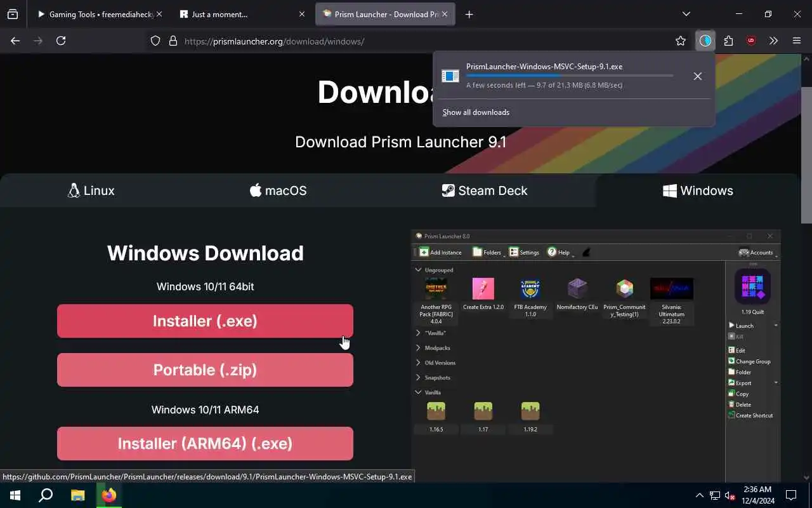Click Folders icon in launcher screenshot
The width and height of the screenshot is (812, 508).
coord(487,252)
